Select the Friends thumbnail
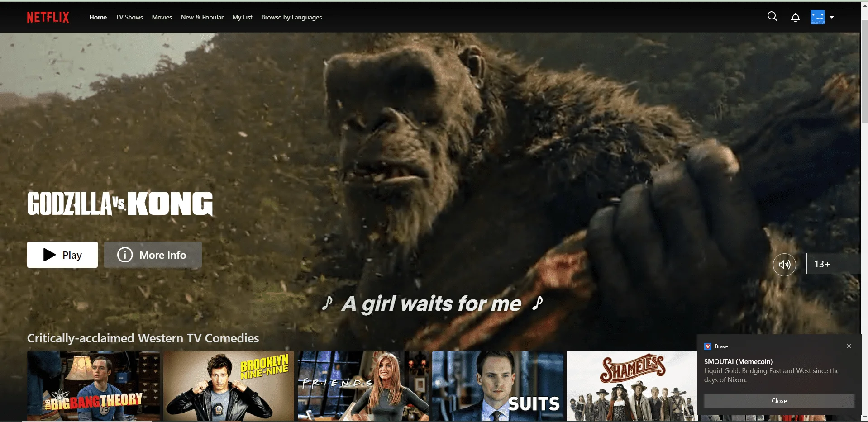Image resolution: width=868 pixels, height=422 pixels. coord(363,386)
